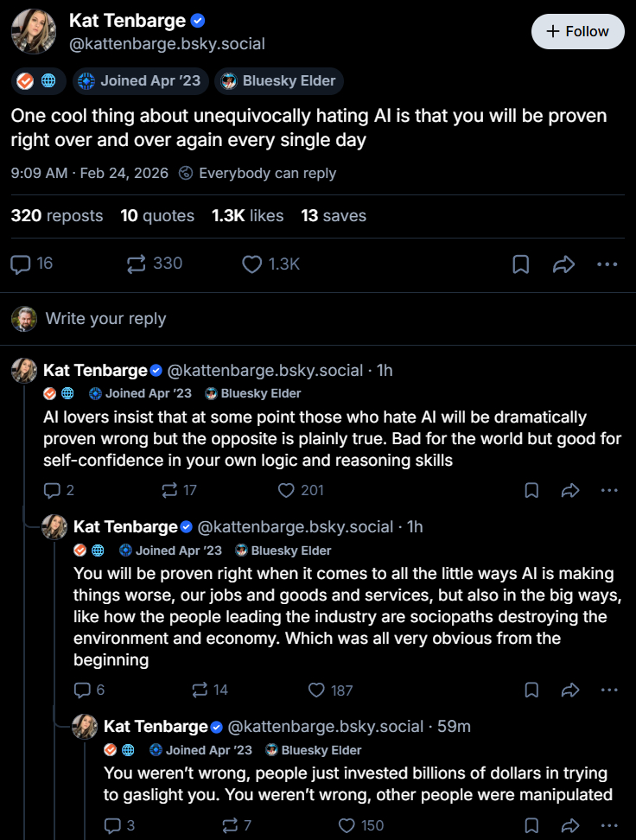Image resolution: width=636 pixels, height=840 pixels.
Task: Bookmark the reply with 187 likes
Action: click(531, 690)
